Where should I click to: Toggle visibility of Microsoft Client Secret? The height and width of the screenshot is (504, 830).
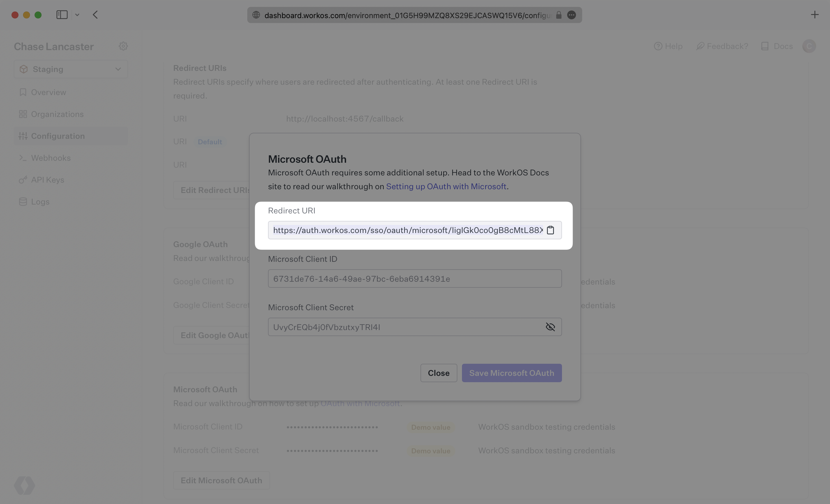click(550, 327)
